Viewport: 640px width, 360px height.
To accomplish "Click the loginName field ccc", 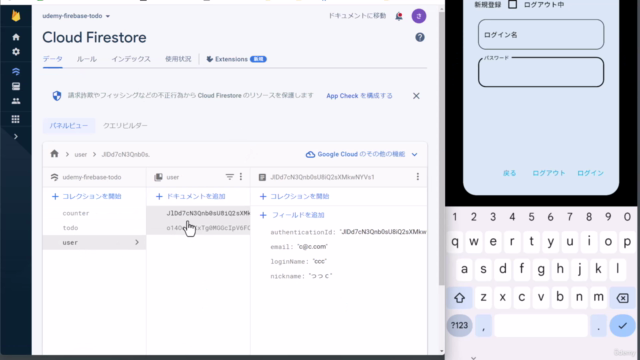I will [298, 261].
